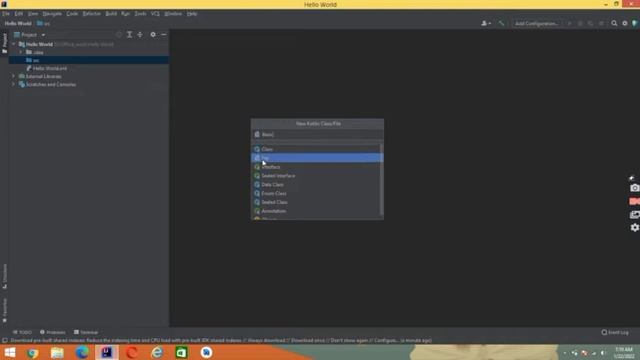640x360 pixels.
Task: Click the Hello World breadcrumb
Action: coord(18,23)
